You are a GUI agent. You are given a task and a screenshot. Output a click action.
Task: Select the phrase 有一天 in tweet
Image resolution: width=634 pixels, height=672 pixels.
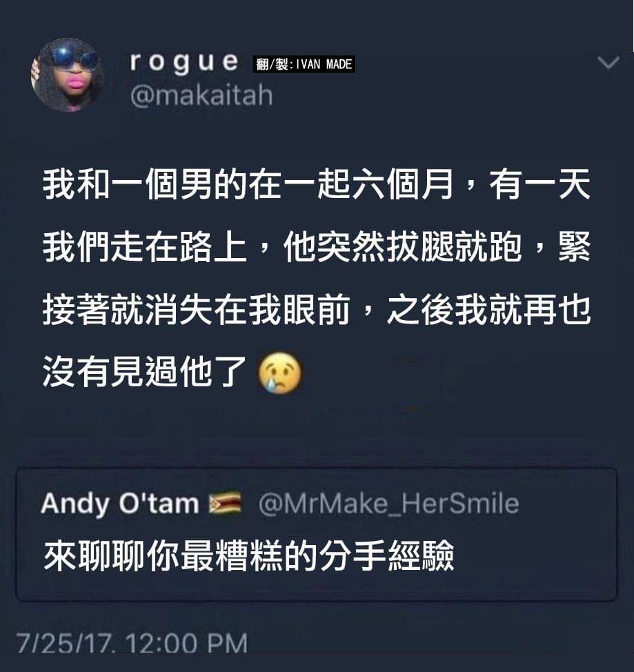(x=540, y=185)
